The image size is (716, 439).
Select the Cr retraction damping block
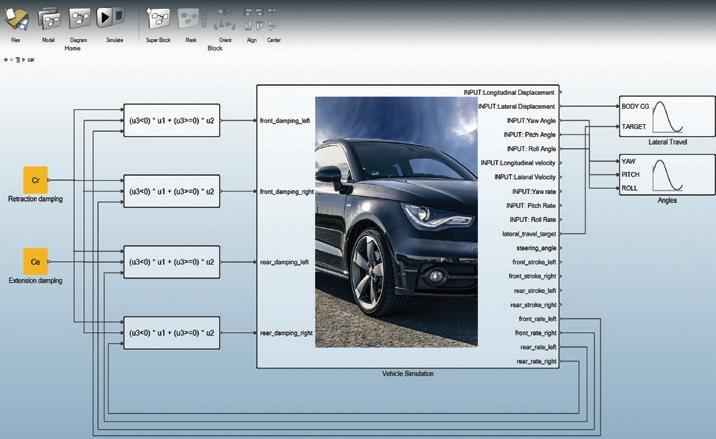36,180
